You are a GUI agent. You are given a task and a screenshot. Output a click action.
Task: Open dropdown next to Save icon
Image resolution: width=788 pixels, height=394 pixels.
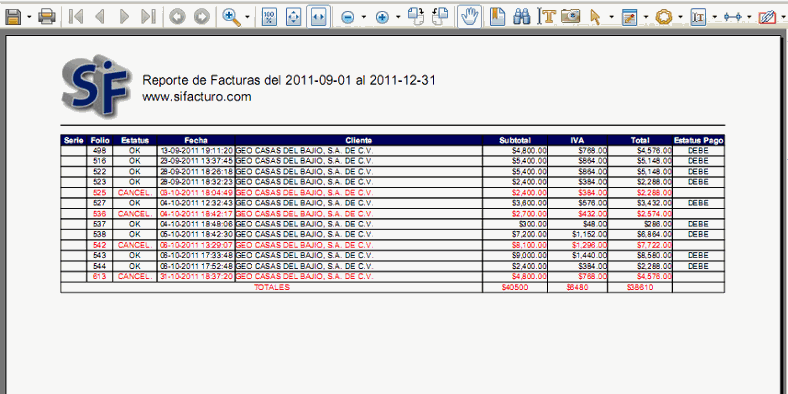29,17
